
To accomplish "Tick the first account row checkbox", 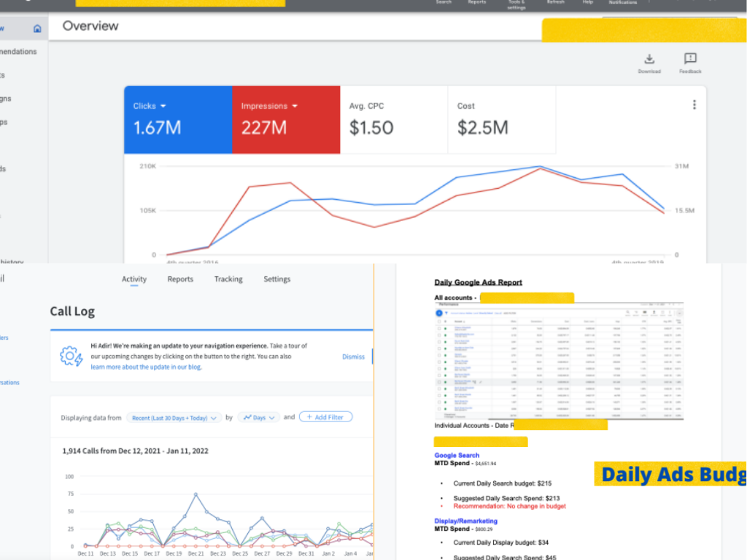I will (438, 329).
